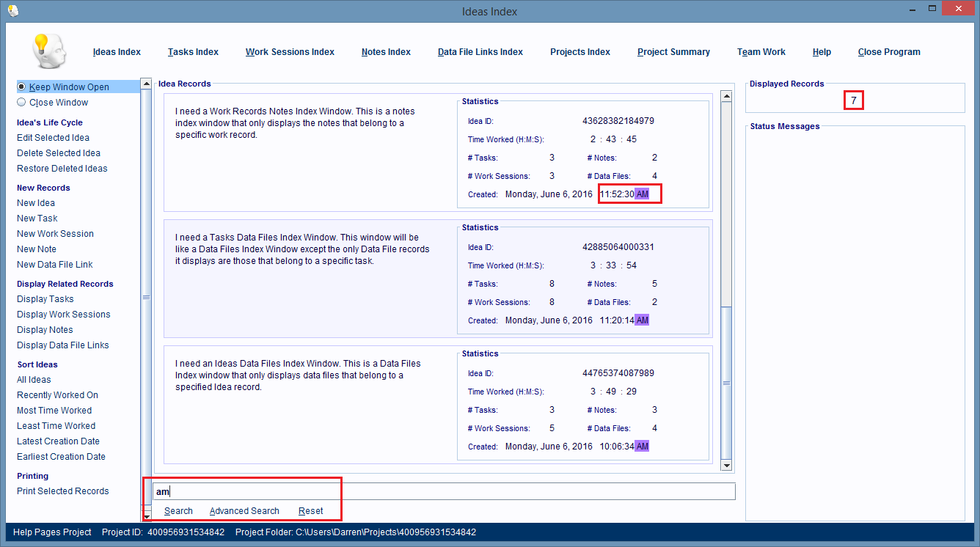Image resolution: width=980 pixels, height=547 pixels.
Task: Click the lightbulb head application logo
Action: (49, 51)
